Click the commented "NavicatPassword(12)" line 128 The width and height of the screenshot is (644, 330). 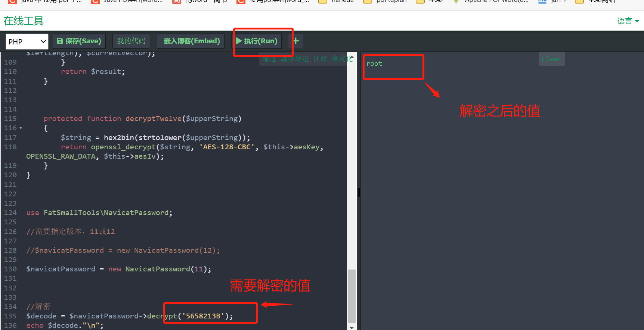(x=123, y=250)
